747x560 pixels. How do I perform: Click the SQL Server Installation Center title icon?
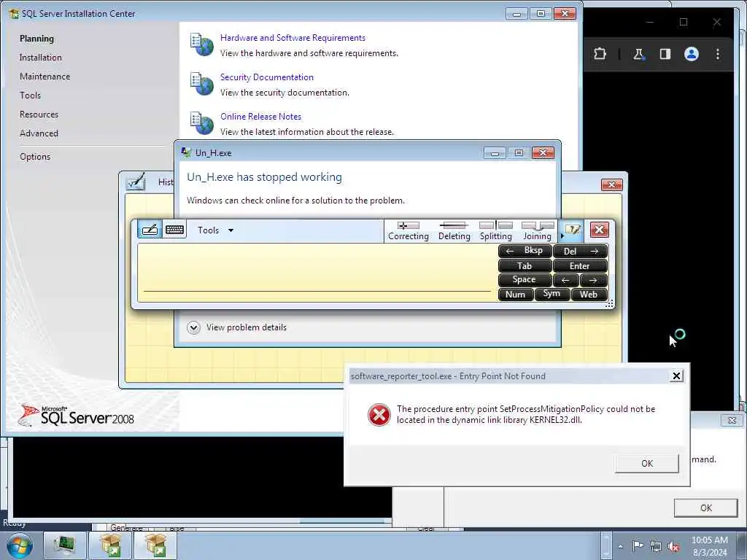[x=15, y=13]
